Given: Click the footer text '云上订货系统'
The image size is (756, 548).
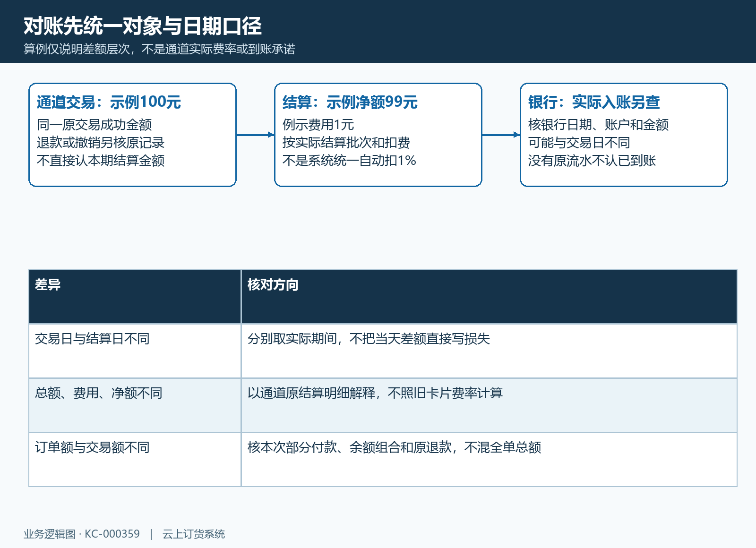Looking at the screenshot, I should click(194, 534).
